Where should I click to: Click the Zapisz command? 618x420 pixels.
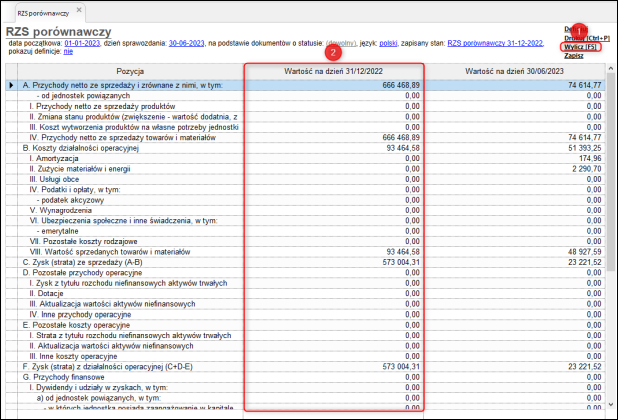tap(573, 56)
